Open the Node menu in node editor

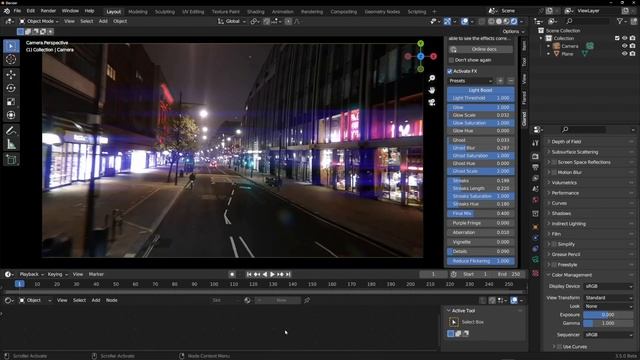click(x=112, y=300)
